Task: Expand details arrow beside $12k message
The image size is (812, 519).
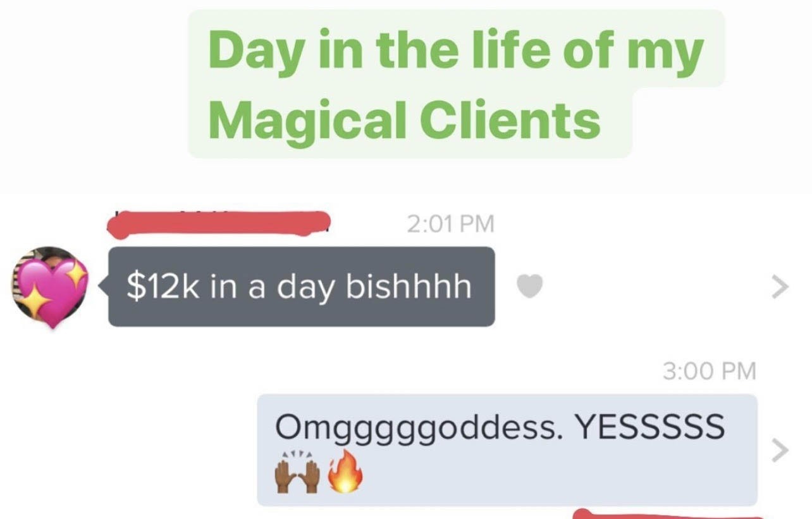Action: pos(780,287)
